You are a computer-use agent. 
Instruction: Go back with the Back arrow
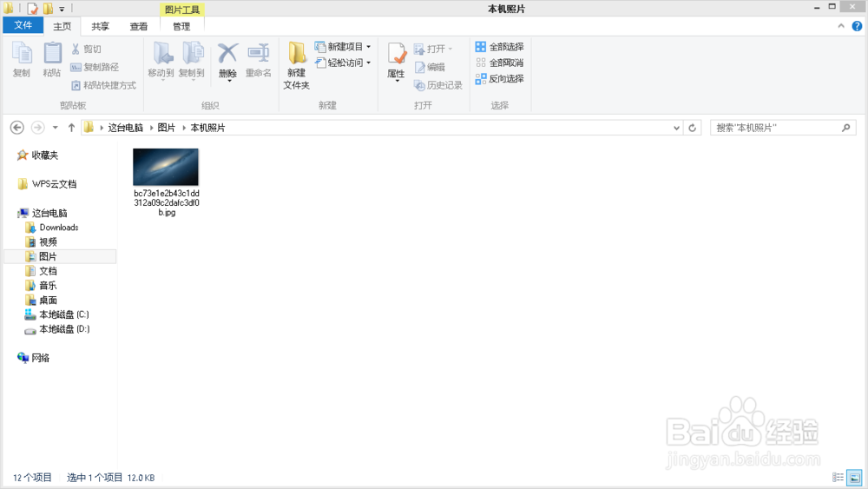pyautogui.click(x=17, y=128)
